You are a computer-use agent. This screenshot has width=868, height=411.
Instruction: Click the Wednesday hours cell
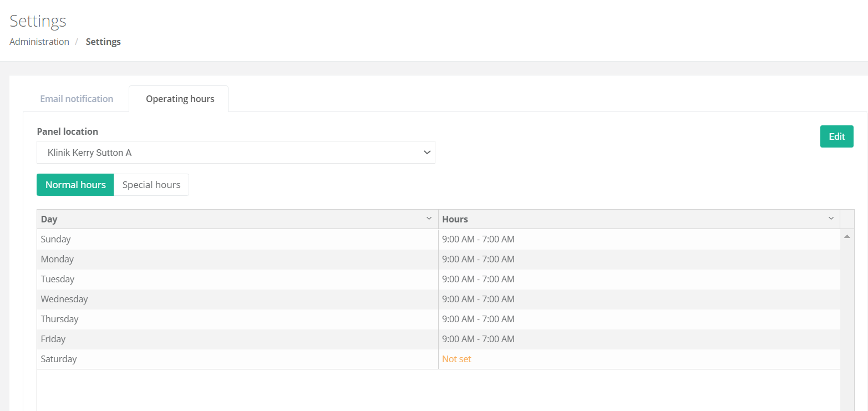coord(478,299)
